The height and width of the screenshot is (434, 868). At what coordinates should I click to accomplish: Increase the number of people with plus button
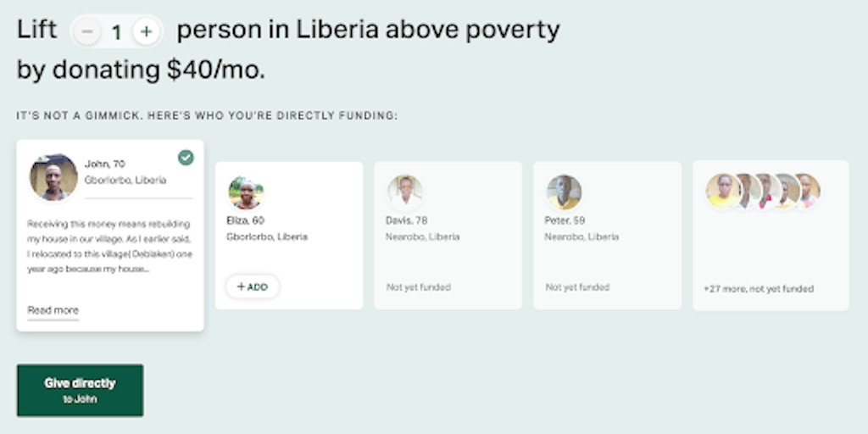click(147, 32)
